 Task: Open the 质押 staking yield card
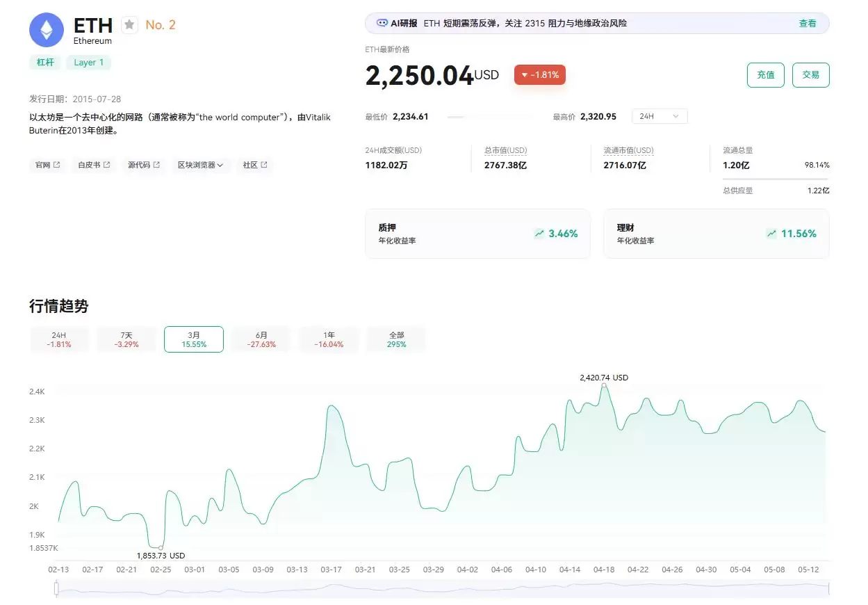pos(477,234)
